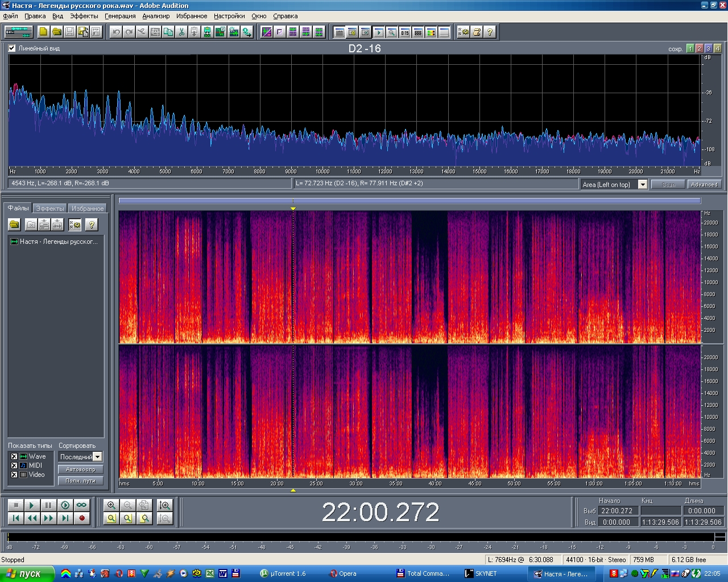Click the vertical Zoom In icon

[x=165, y=505]
